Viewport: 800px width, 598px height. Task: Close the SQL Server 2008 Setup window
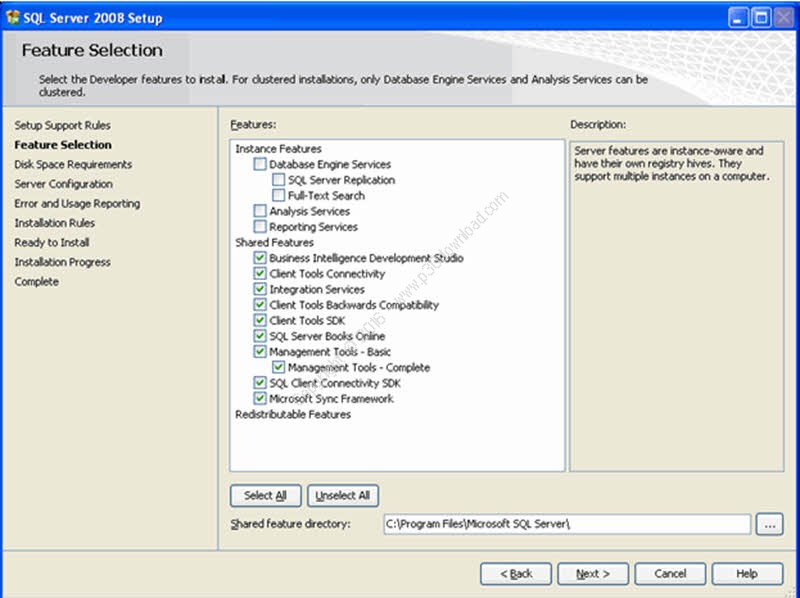click(x=783, y=17)
